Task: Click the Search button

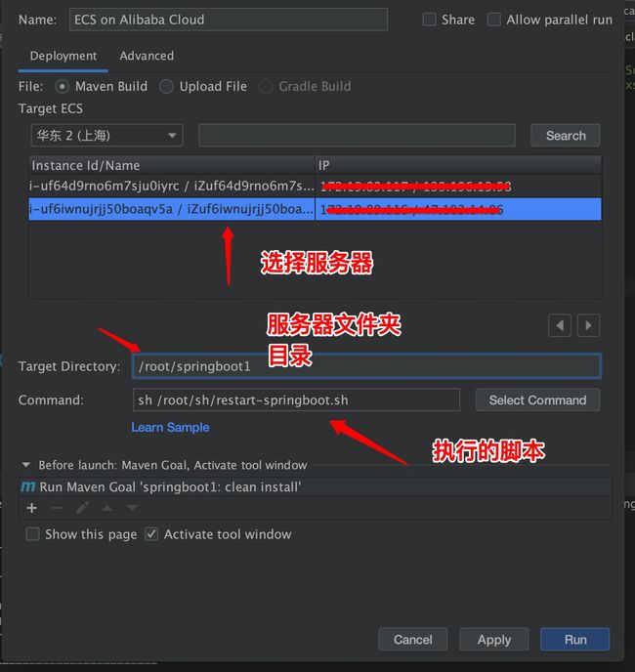Action: click(x=566, y=136)
